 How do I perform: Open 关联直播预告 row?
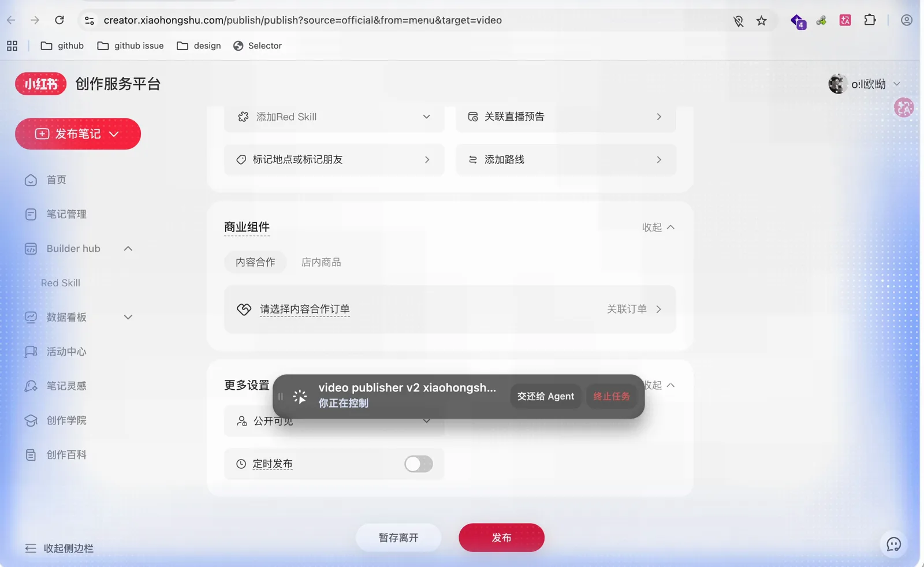[566, 117]
